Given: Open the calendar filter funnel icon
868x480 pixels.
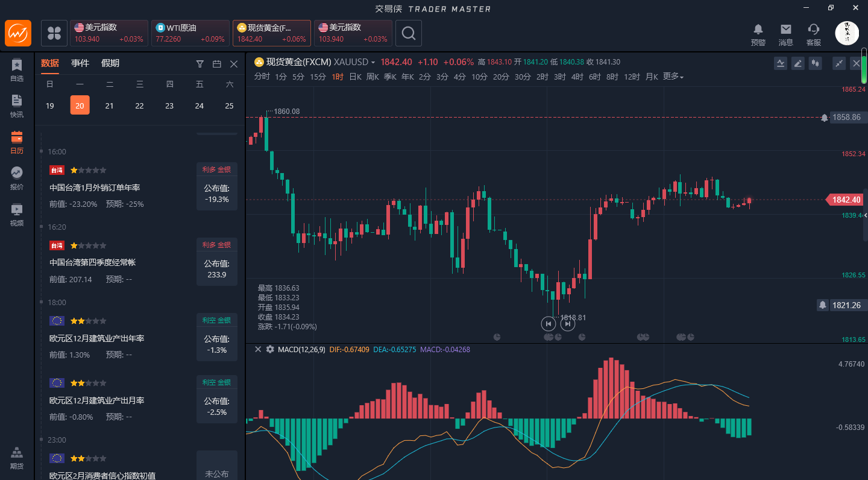Looking at the screenshot, I should click(200, 64).
